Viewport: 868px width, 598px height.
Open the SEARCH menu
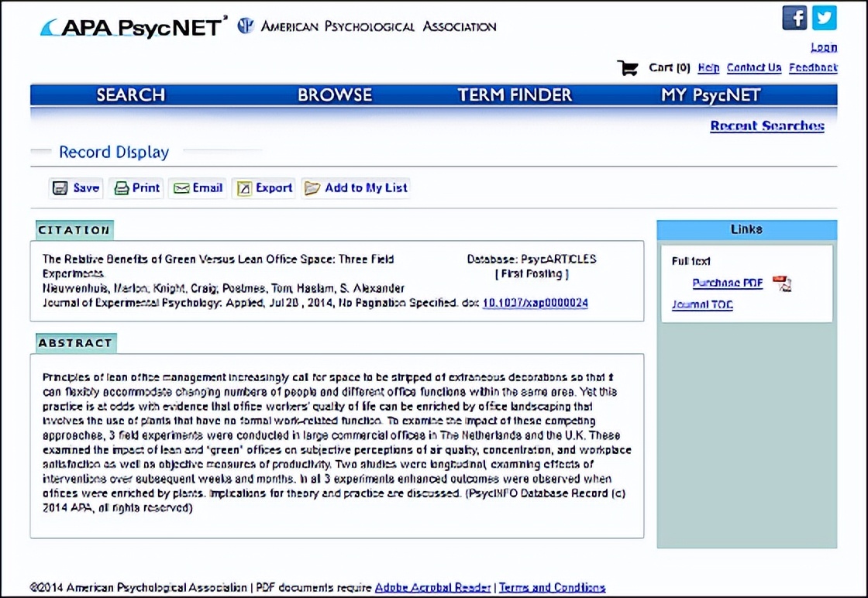pyautogui.click(x=131, y=95)
